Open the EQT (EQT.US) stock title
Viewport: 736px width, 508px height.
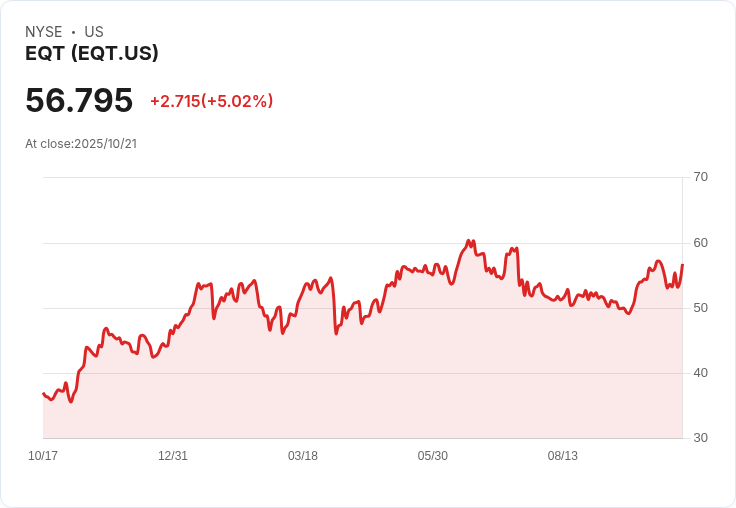pyautogui.click(x=92, y=54)
